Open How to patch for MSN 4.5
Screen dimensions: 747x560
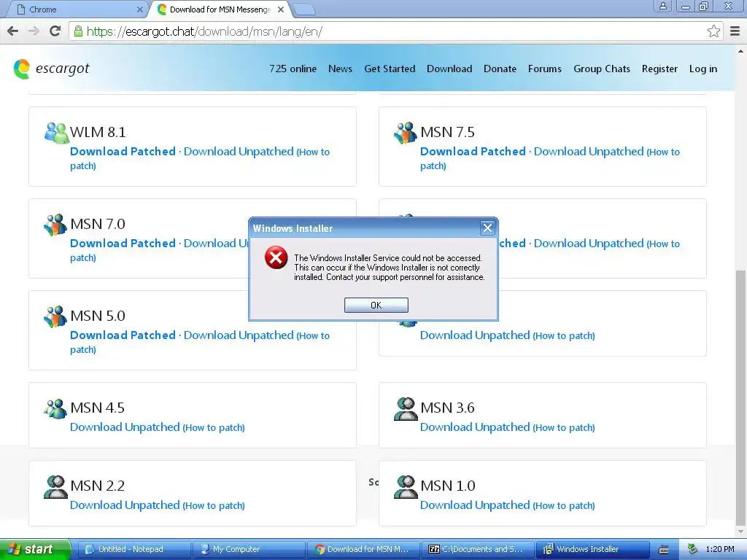click(x=214, y=427)
